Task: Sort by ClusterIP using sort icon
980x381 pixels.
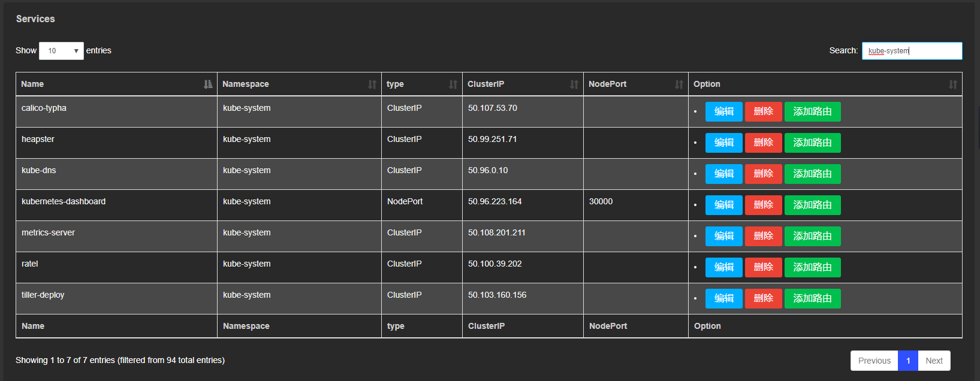Action: click(574, 84)
